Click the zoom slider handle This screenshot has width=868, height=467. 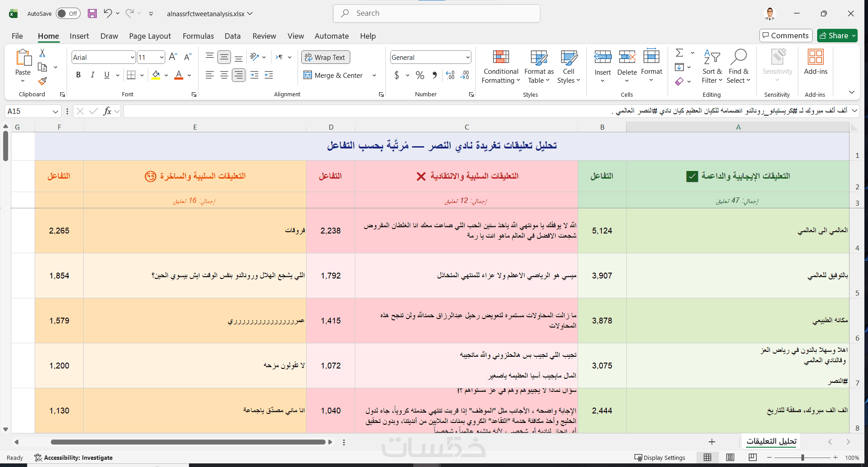(x=803, y=458)
